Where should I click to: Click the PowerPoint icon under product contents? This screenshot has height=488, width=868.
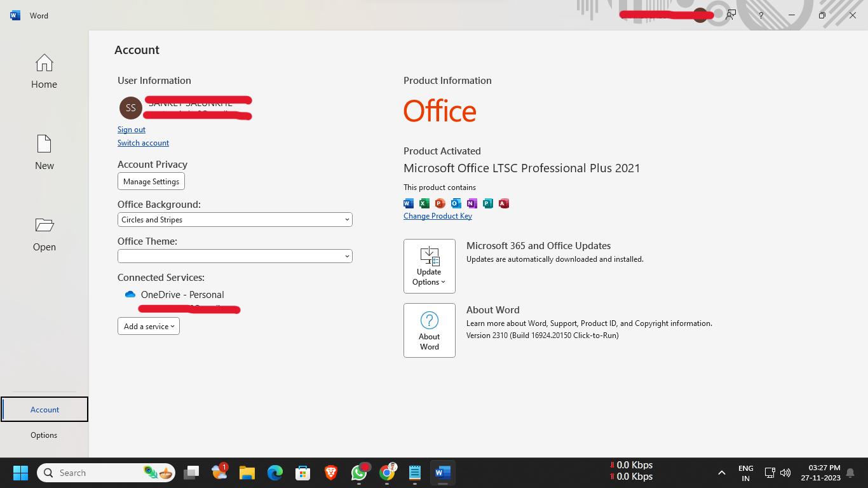point(440,203)
